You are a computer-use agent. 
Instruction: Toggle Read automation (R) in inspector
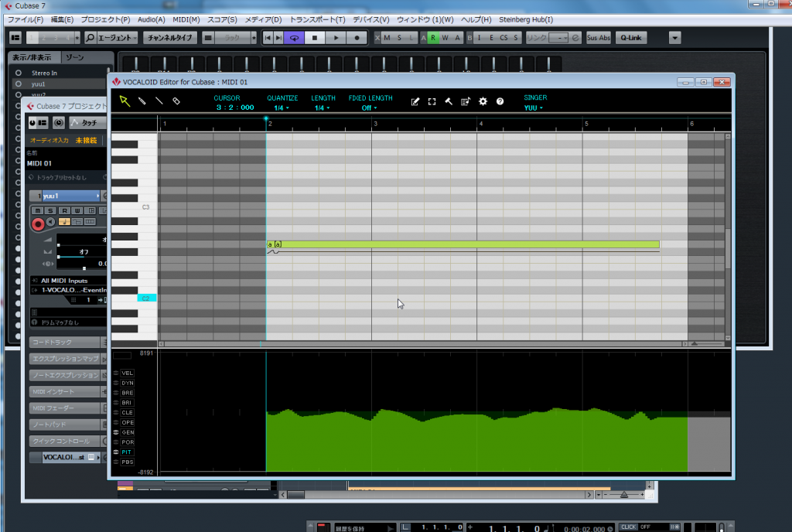tap(64, 210)
